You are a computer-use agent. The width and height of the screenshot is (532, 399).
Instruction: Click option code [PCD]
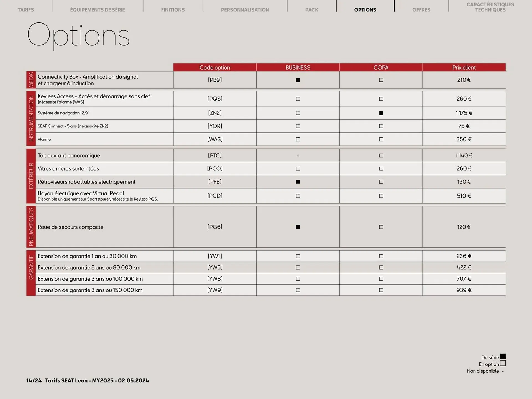pos(215,196)
